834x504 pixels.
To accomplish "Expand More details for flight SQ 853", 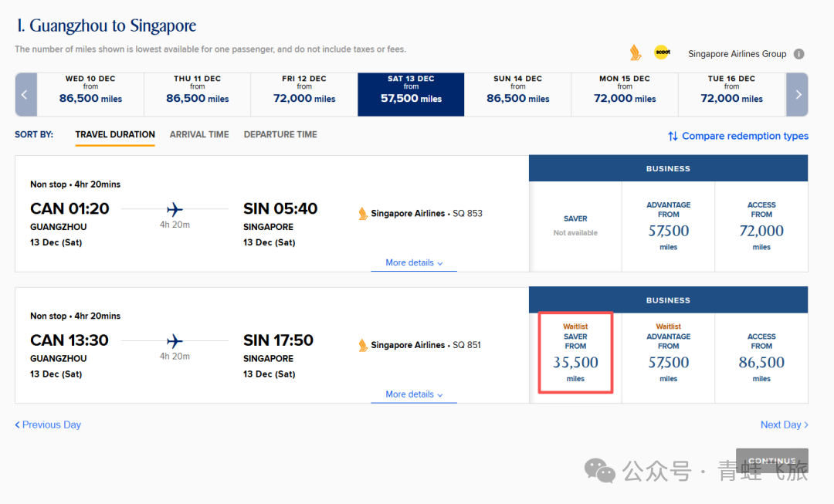I will click(x=414, y=262).
